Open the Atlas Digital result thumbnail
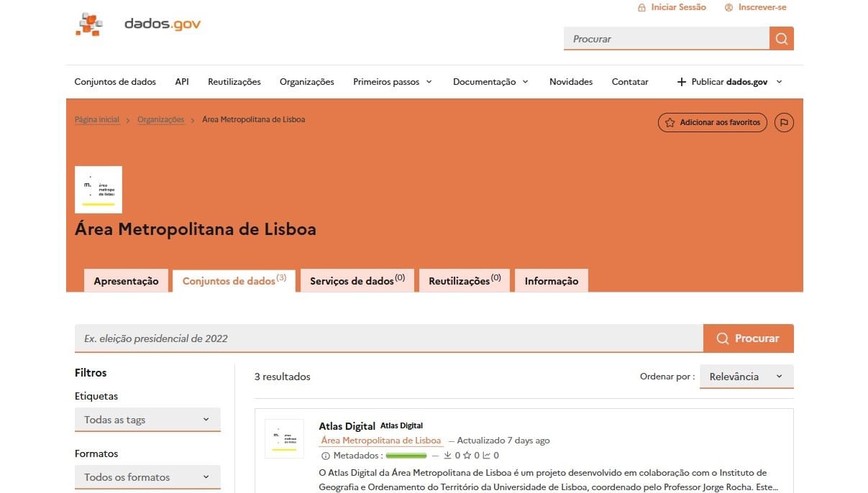This screenshot has height=493, width=868. [x=284, y=438]
